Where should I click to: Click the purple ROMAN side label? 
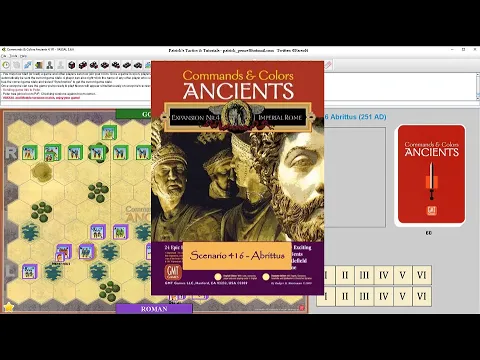(154, 309)
